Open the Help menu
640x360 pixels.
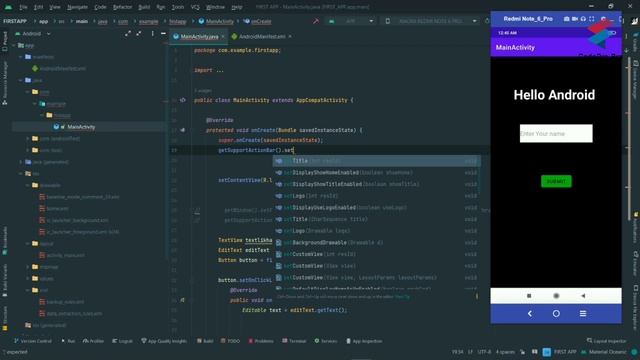tap(237, 7)
